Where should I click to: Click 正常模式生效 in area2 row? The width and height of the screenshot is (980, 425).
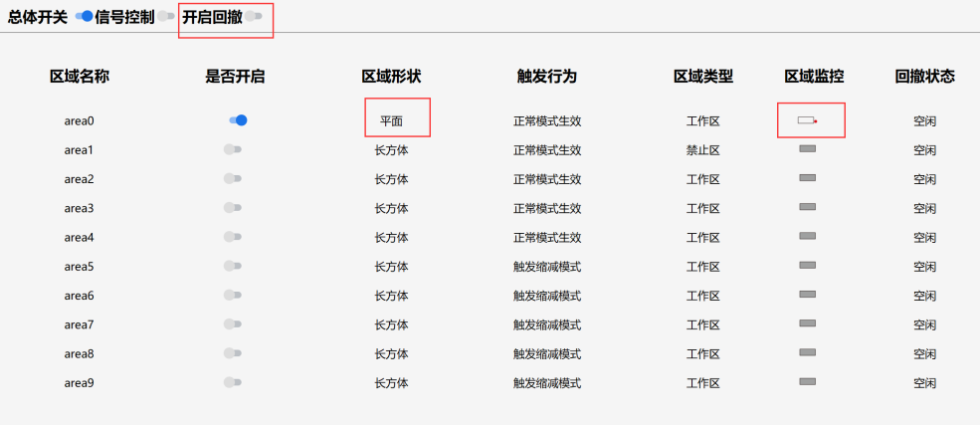(x=547, y=179)
